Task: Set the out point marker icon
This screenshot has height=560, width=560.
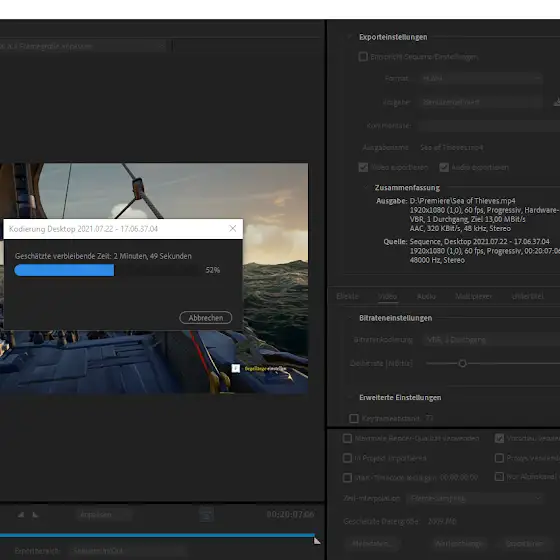Action: 35,515
